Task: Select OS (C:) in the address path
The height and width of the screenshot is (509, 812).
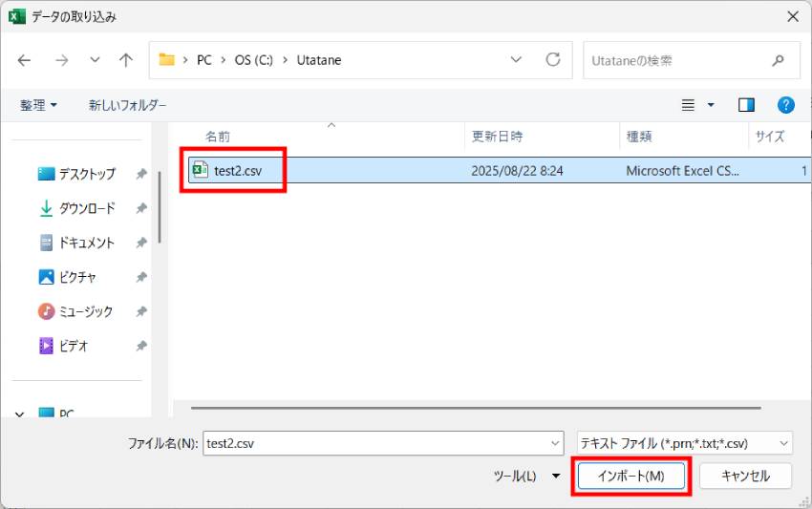Action: click(254, 60)
